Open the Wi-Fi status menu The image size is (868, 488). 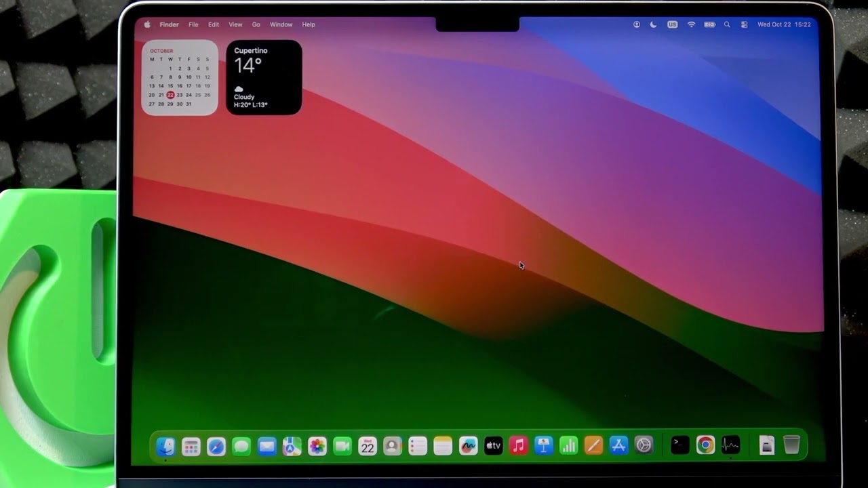tap(692, 24)
